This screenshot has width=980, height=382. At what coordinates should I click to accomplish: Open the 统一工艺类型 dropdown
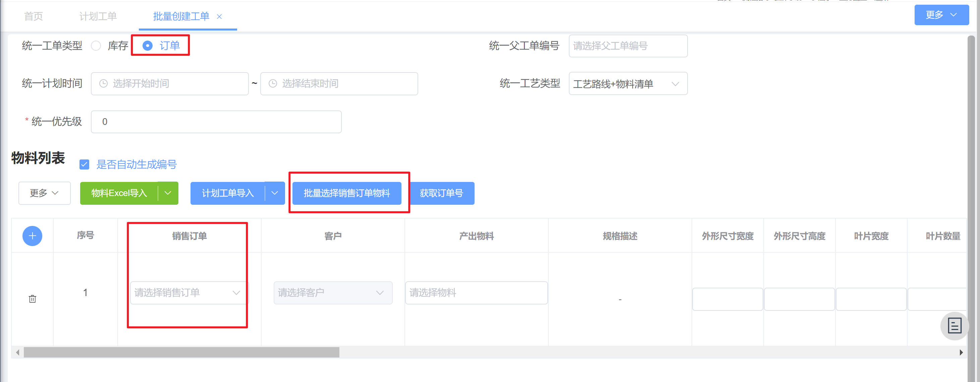pos(628,83)
